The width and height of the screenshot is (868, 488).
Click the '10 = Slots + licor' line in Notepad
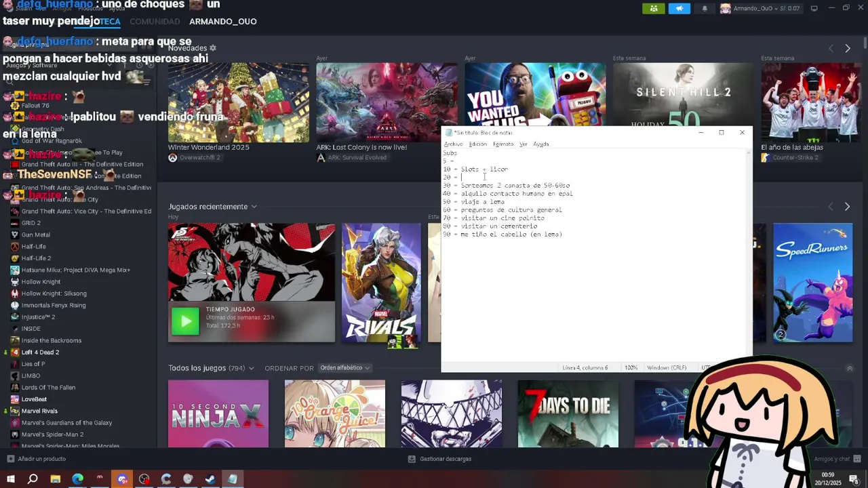pyautogui.click(x=475, y=169)
